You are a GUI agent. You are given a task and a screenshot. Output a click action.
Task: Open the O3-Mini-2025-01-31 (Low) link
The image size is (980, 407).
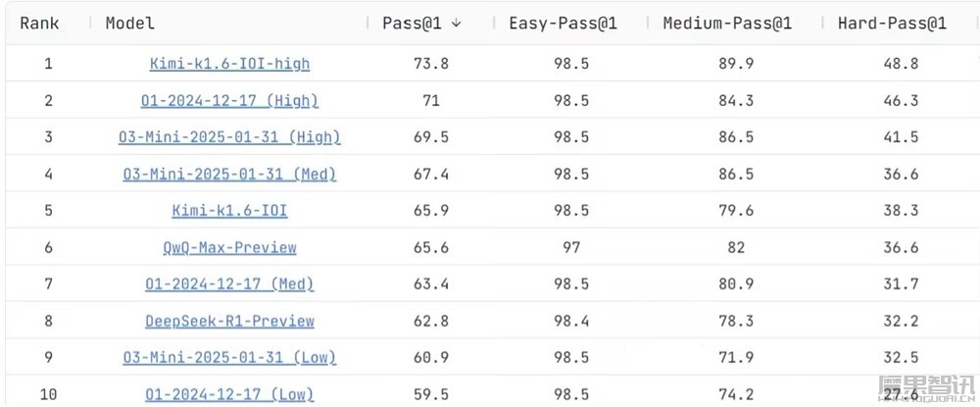(229, 358)
